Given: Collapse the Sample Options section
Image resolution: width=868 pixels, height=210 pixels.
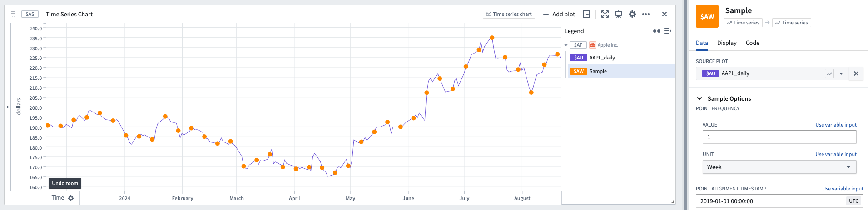Looking at the screenshot, I should coord(699,98).
